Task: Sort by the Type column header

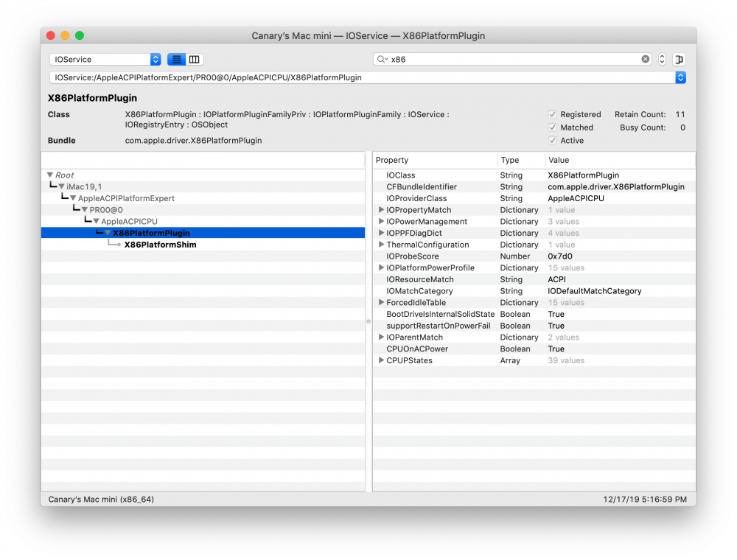Action: pos(521,160)
